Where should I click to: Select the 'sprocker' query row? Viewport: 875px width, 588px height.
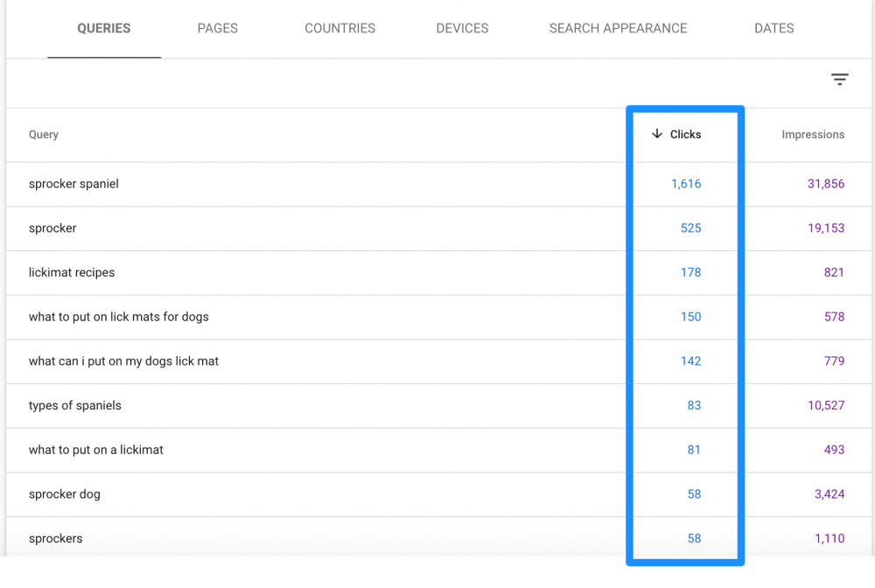coord(52,228)
